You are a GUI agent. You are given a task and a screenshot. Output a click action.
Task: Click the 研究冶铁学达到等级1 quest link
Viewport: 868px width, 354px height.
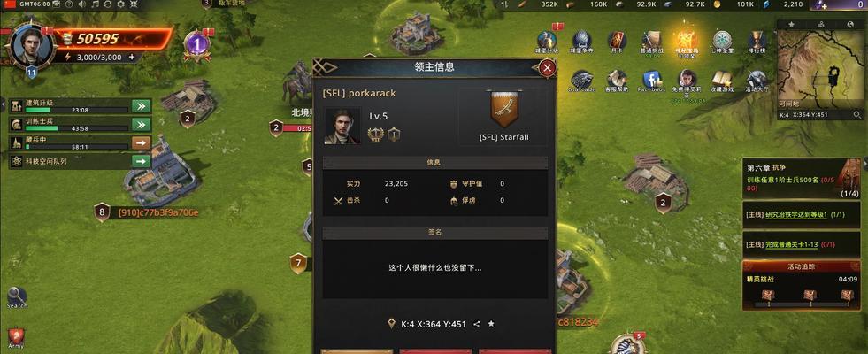click(796, 215)
